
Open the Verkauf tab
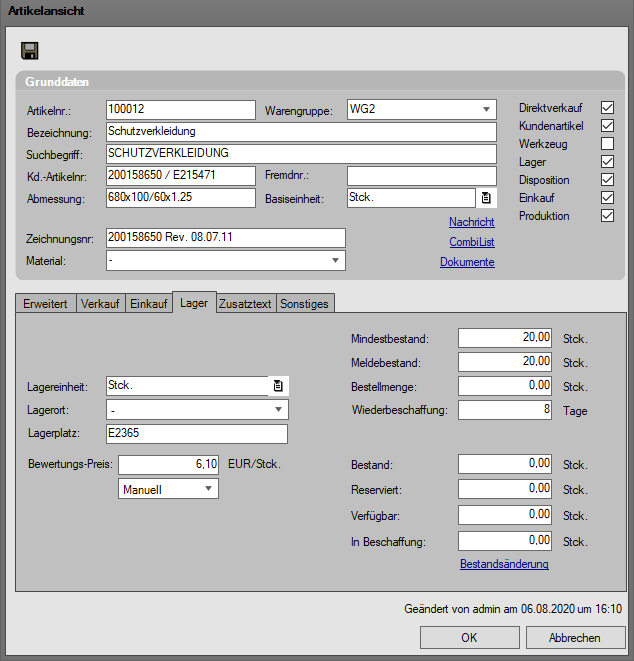(100, 304)
